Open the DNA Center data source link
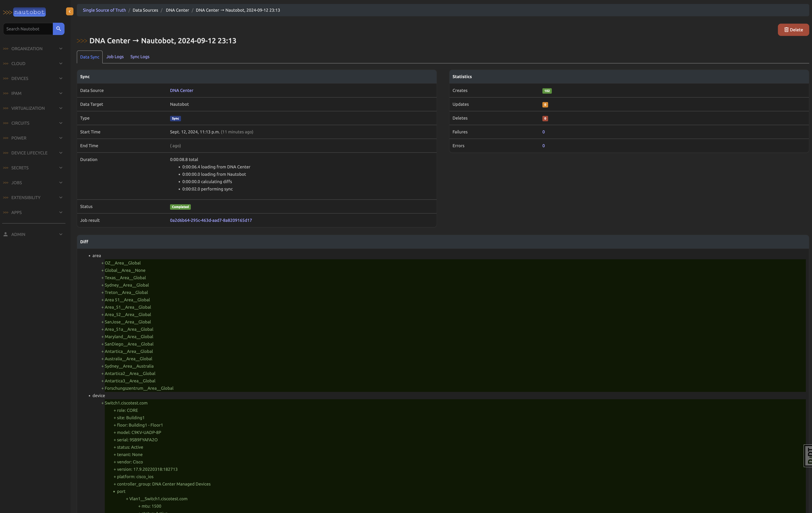The width and height of the screenshot is (812, 513). (181, 90)
